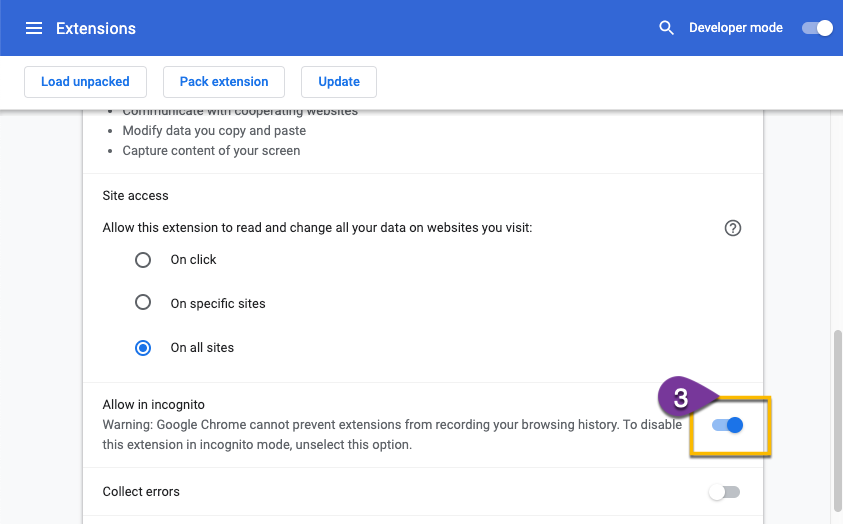Screen dimensions: 843x524
Task: Enable Collect errors toggle
Action: coord(724,492)
